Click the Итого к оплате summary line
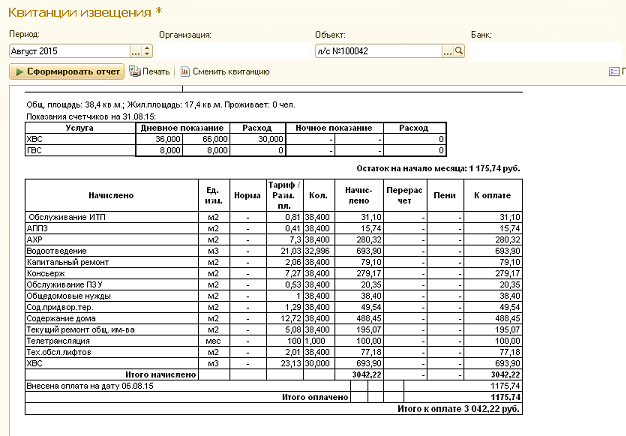Viewport: 626px width, 436px height. click(459, 408)
